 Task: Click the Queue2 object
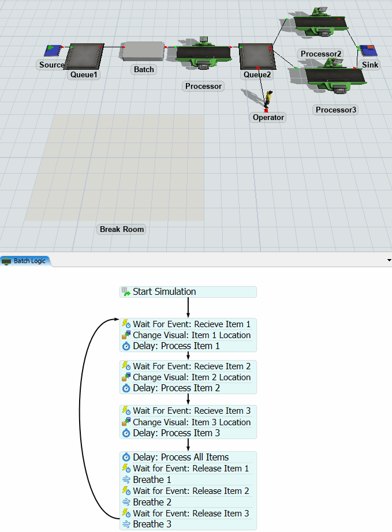point(257,56)
